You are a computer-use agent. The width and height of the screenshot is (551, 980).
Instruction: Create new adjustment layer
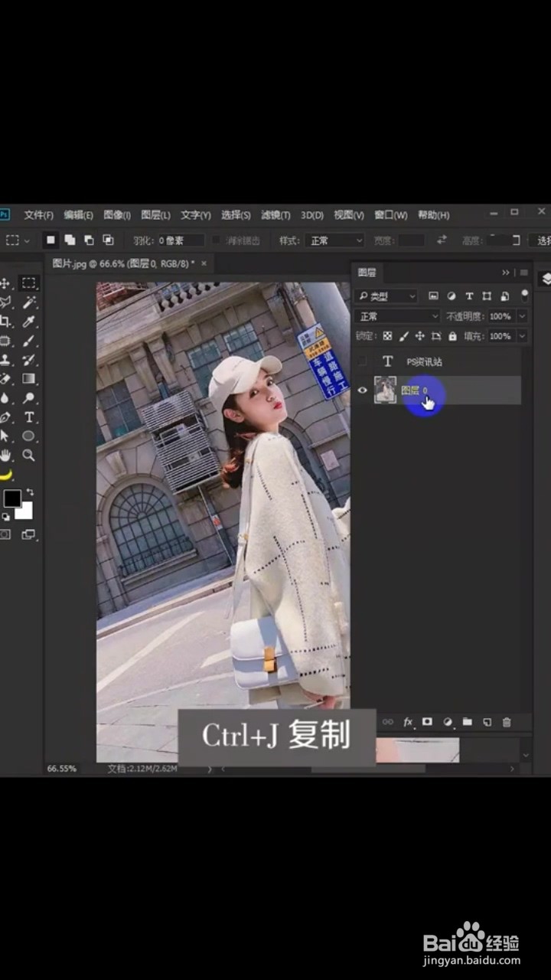click(448, 722)
